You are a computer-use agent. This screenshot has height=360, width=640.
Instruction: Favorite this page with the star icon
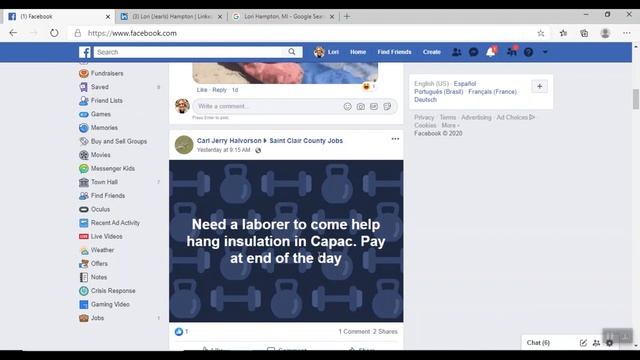click(541, 33)
